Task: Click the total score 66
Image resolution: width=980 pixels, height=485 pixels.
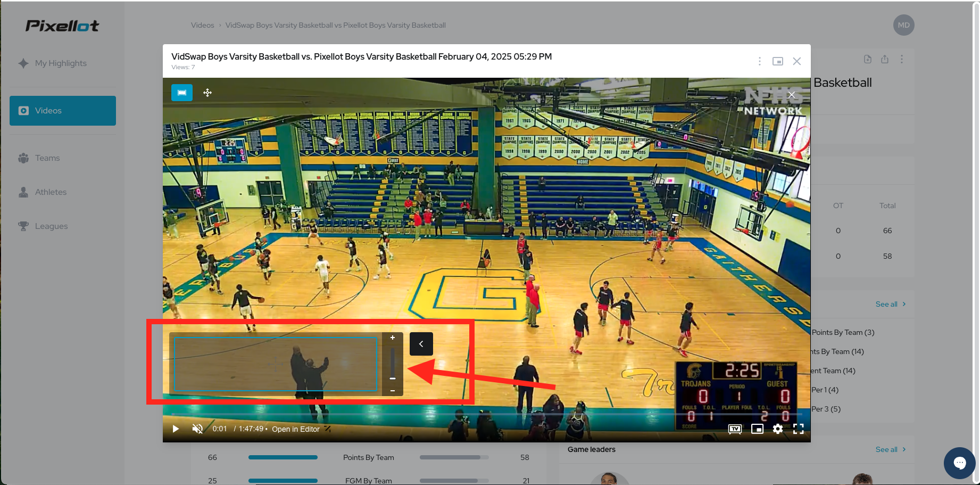Action: click(x=887, y=231)
